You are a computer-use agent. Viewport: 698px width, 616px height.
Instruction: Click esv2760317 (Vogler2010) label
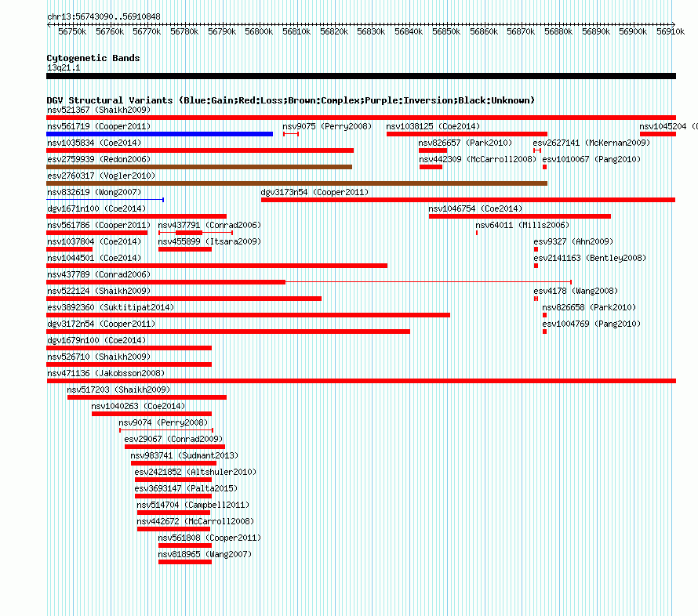click(101, 176)
